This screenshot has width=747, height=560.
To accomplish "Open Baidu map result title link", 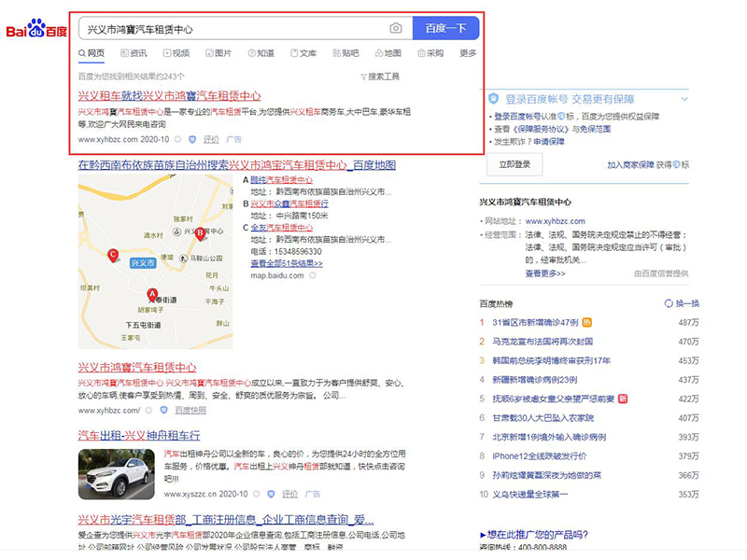I will (237, 165).
